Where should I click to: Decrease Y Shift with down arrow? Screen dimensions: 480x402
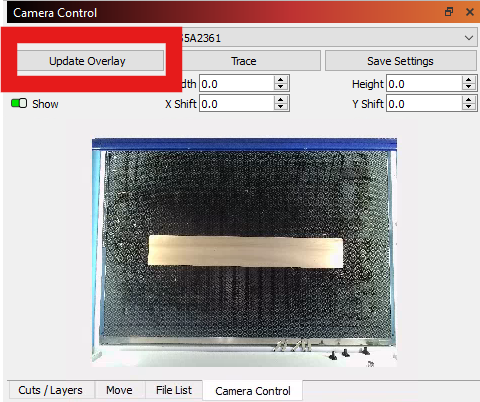pos(469,107)
